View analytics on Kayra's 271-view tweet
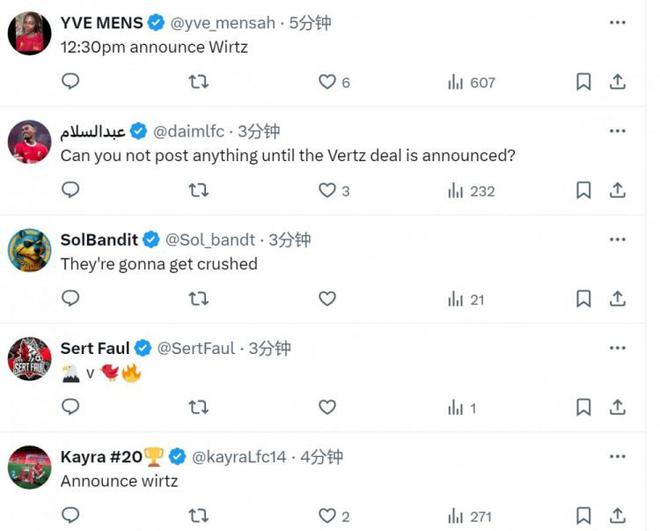 tap(470, 516)
